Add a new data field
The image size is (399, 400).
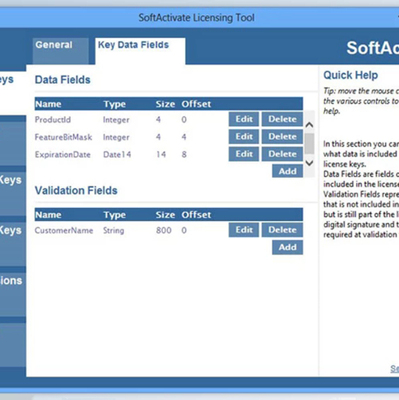coord(287,171)
